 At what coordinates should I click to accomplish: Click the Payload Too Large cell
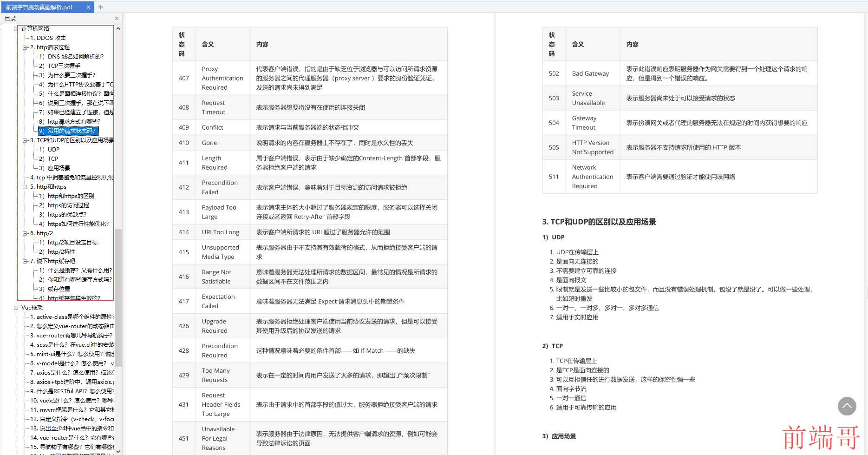point(222,212)
